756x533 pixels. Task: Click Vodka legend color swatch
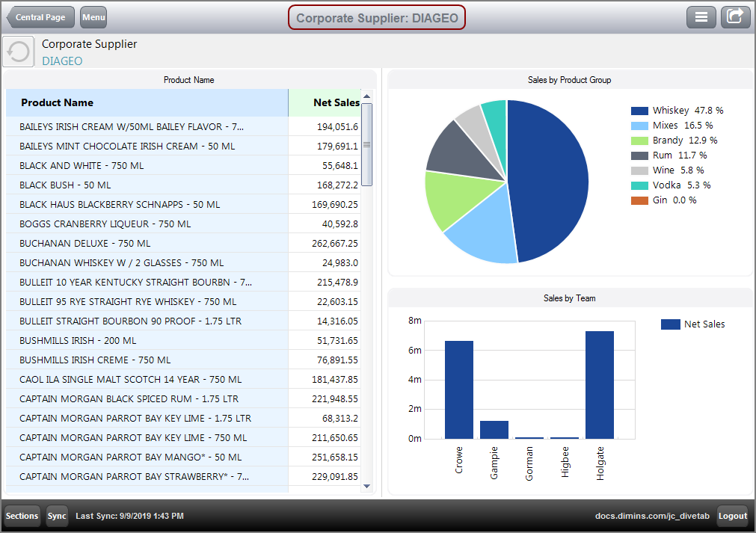pos(639,185)
